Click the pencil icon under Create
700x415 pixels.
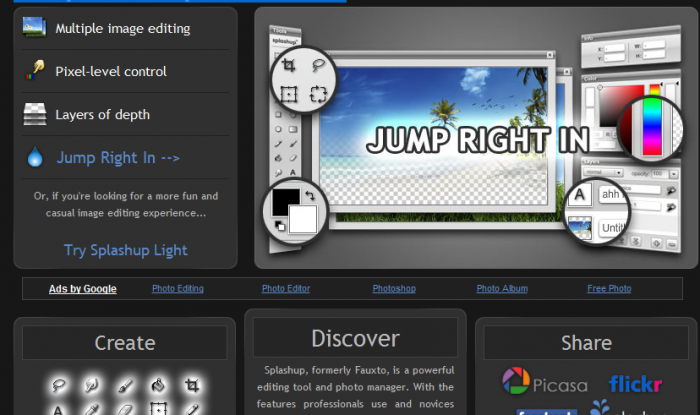[x=192, y=410]
